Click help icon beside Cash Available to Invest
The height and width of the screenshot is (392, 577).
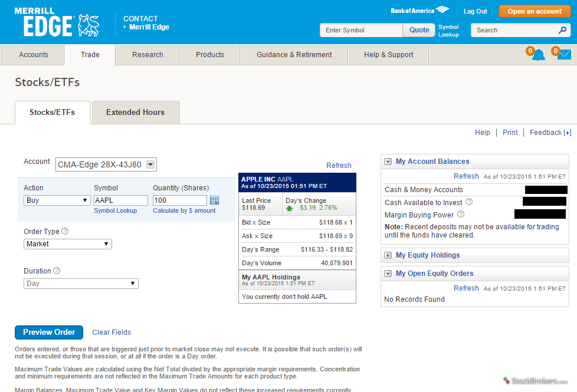tap(469, 202)
